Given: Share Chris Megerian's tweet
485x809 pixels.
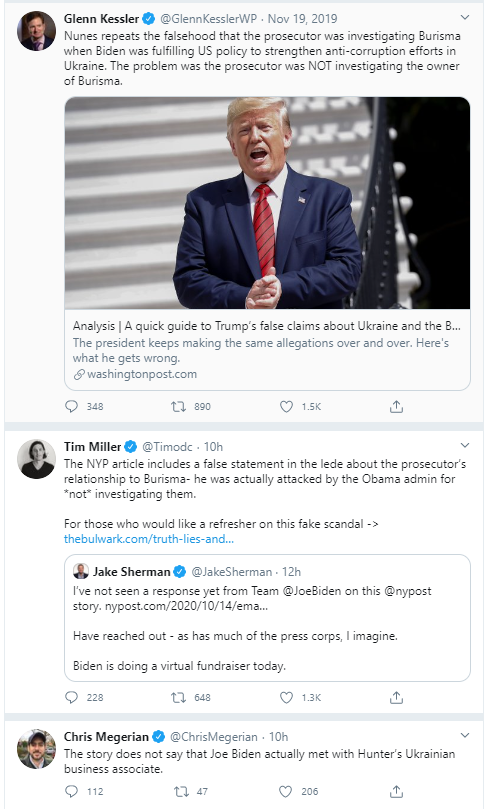Looking at the screenshot, I should pos(396,791).
